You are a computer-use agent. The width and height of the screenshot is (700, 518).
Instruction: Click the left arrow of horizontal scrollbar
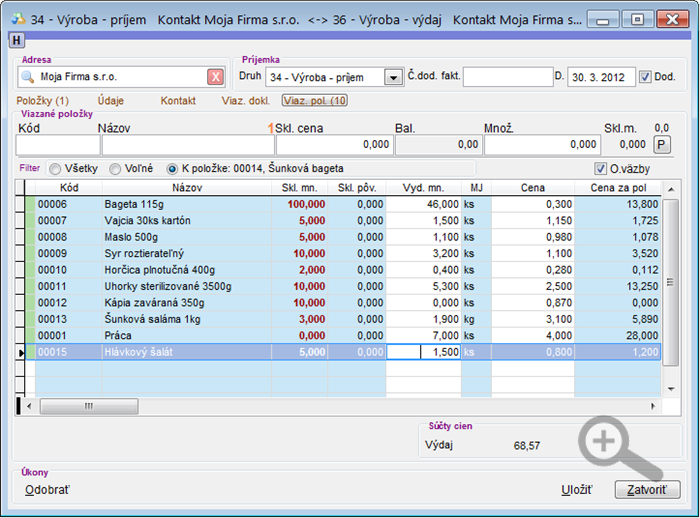(x=29, y=405)
